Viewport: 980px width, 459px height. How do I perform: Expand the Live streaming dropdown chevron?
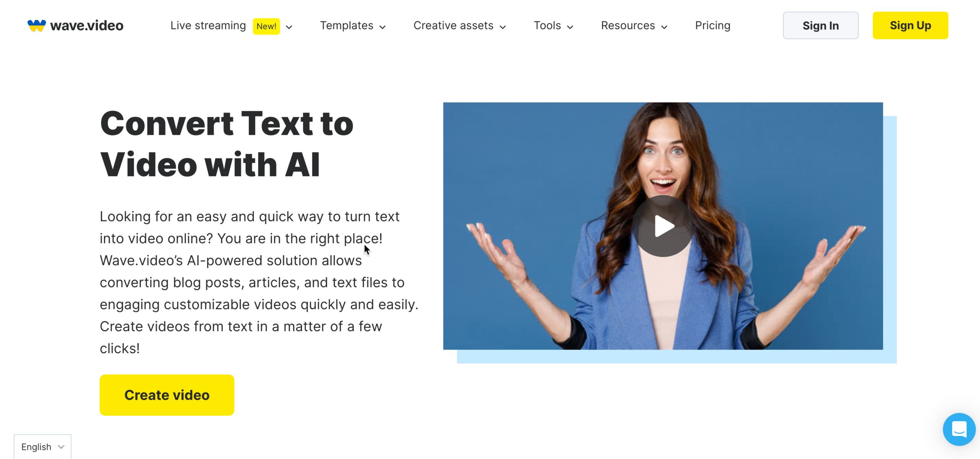(289, 27)
